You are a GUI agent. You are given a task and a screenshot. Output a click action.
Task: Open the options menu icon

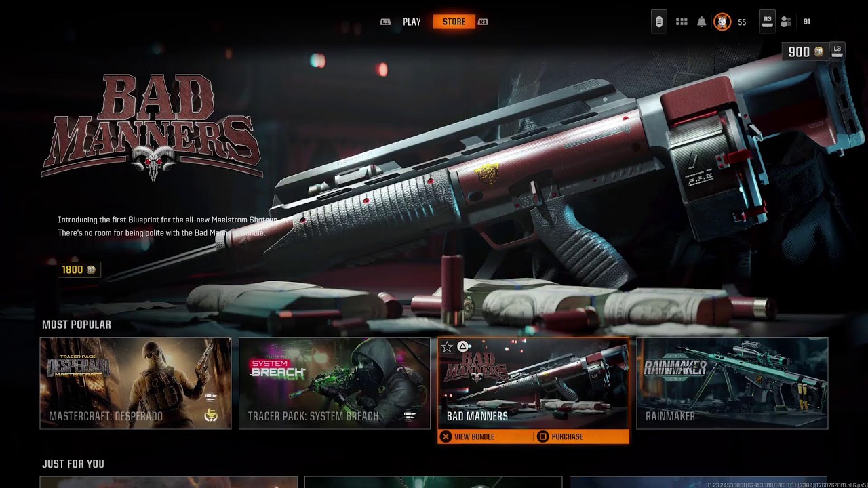[658, 22]
